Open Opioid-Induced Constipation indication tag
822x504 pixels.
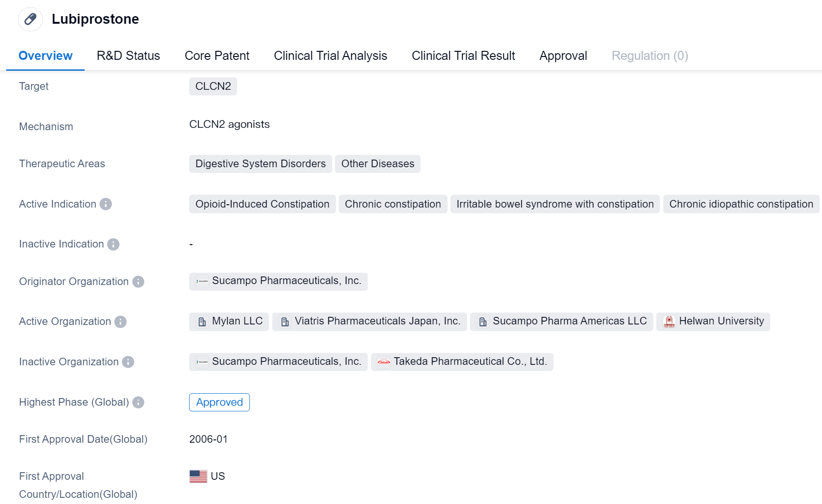262,204
